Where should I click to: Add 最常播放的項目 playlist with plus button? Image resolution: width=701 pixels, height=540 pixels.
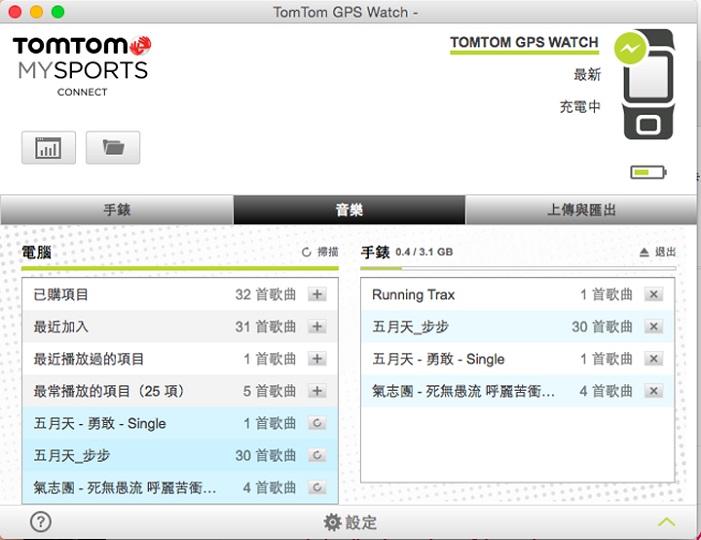coord(317,391)
